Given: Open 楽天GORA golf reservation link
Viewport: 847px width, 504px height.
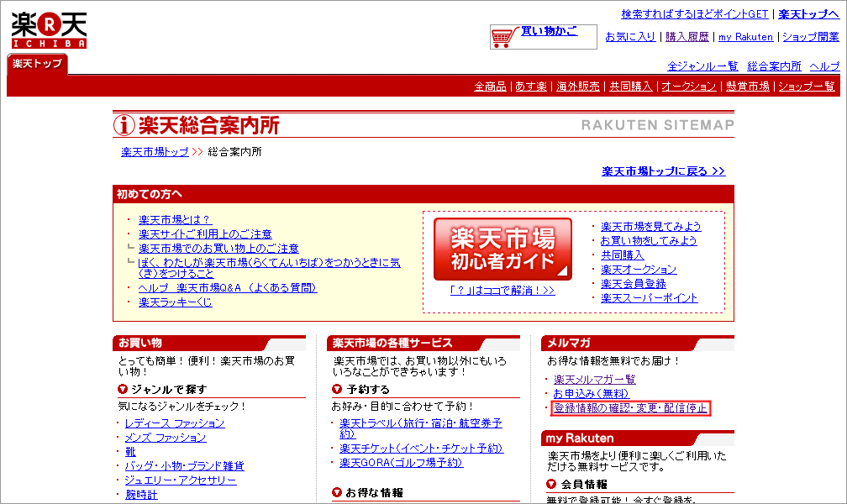Looking at the screenshot, I should point(401,462).
